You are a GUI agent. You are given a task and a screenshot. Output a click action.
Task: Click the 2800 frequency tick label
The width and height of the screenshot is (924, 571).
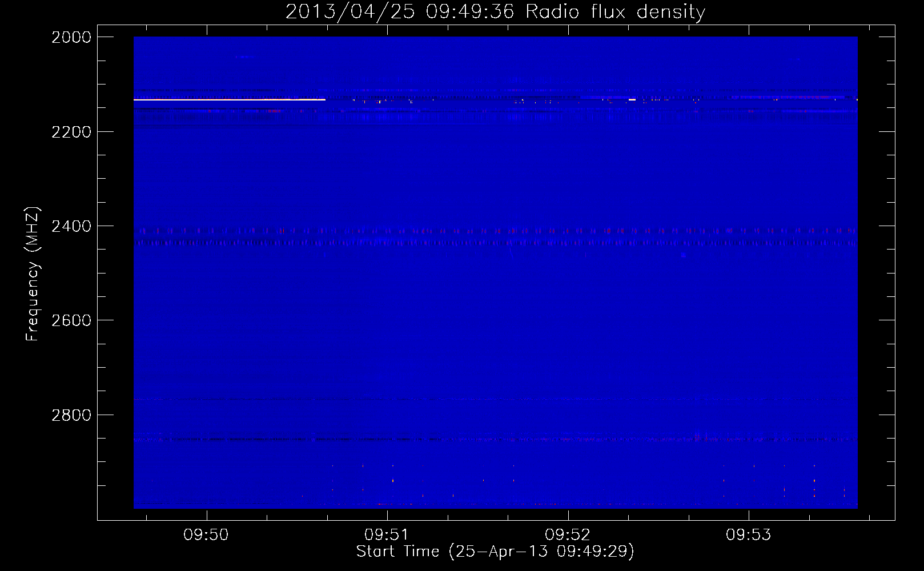pyautogui.click(x=71, y=415)
